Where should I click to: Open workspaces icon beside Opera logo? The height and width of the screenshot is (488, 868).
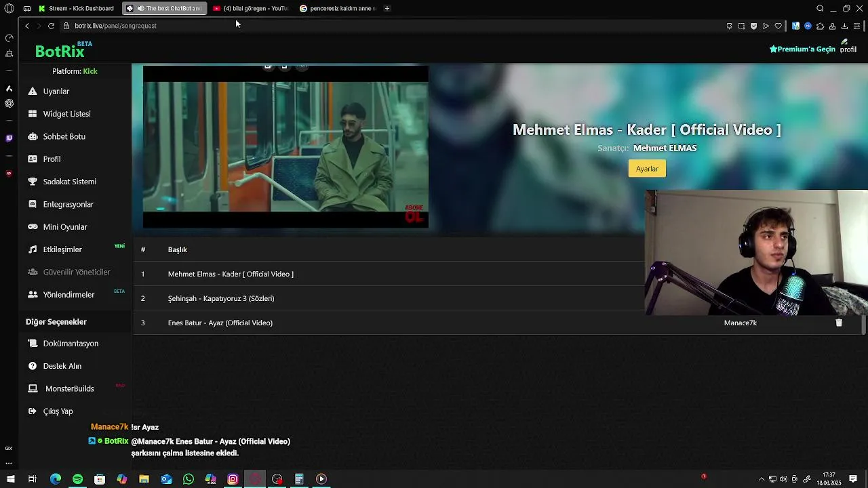27,8
